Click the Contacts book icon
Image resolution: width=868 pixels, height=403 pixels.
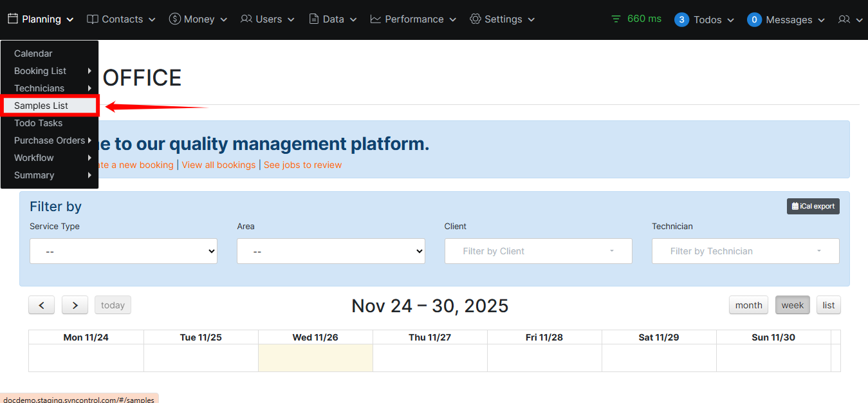[x=93, y=19]
